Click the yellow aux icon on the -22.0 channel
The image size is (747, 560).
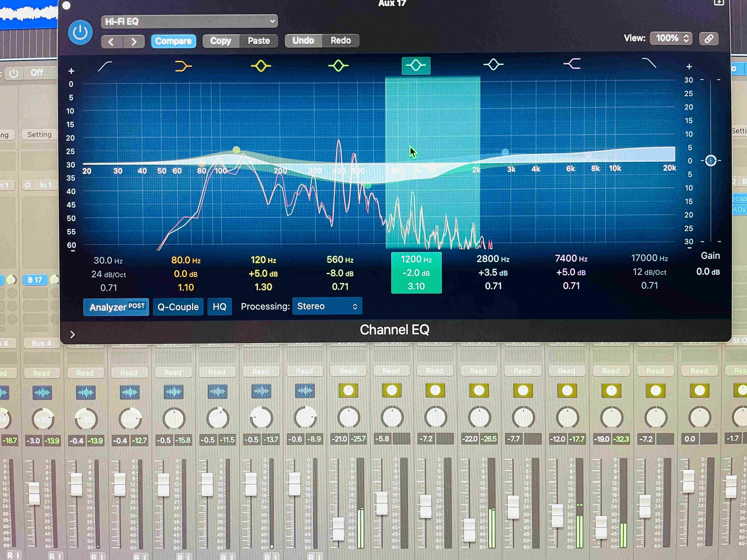[479, 391]
